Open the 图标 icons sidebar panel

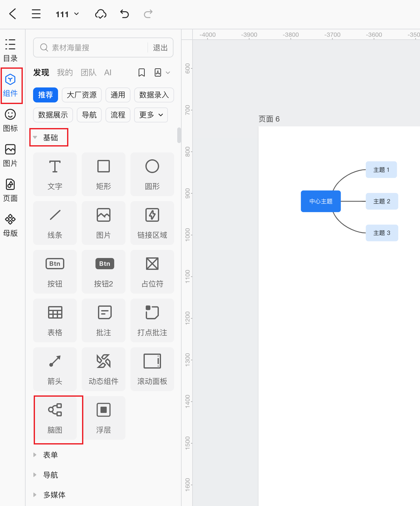click(10, 121)
